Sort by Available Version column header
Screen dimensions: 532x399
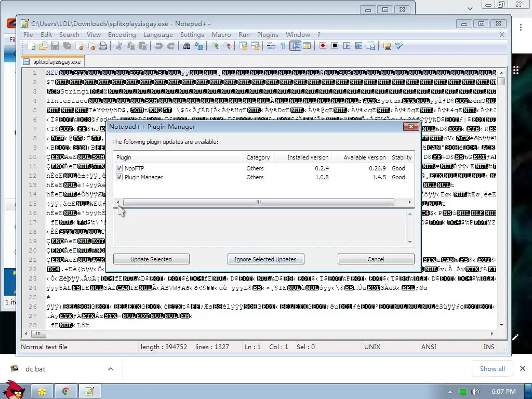[360, 157]
